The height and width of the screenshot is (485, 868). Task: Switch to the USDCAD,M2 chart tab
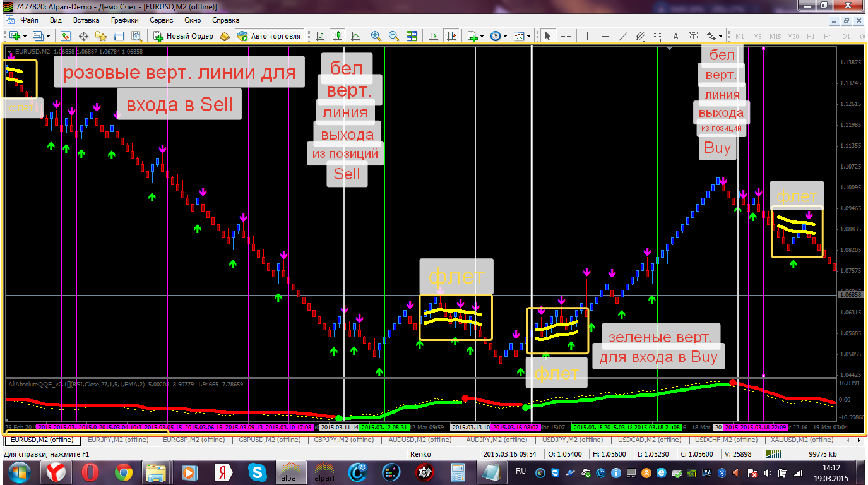(649, 440)
